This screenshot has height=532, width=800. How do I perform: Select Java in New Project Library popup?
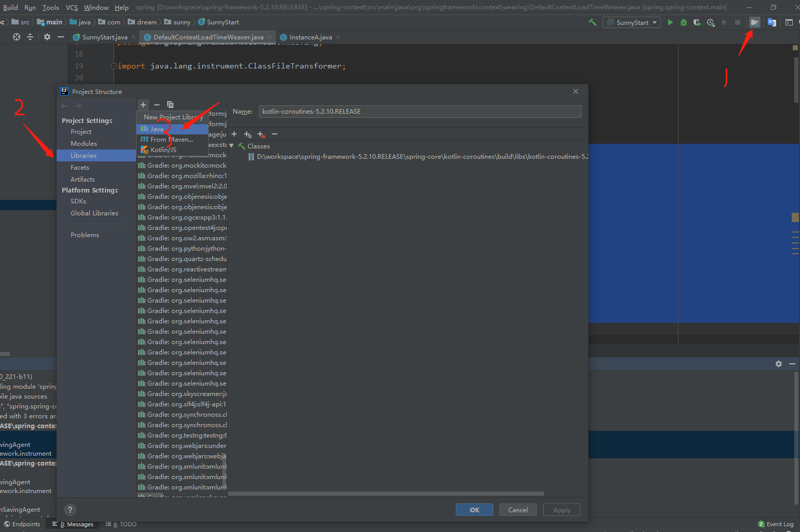172,129
